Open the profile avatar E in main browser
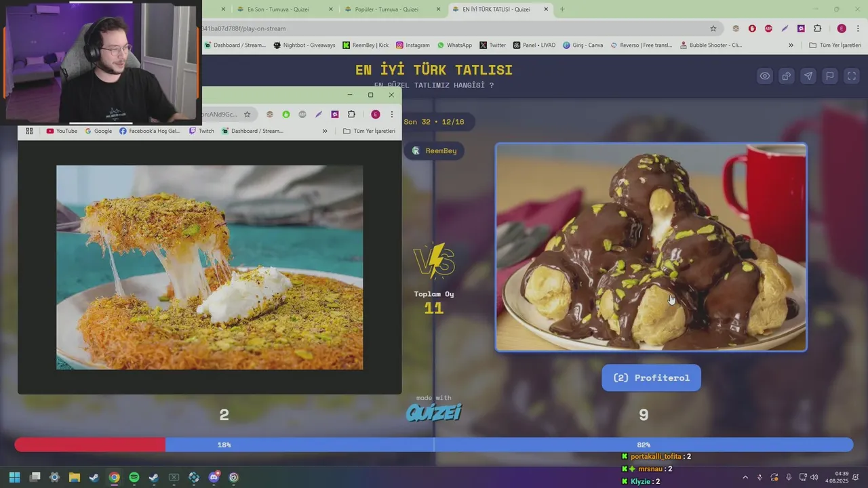The image size is (868, 488). [x=842, y=28]
